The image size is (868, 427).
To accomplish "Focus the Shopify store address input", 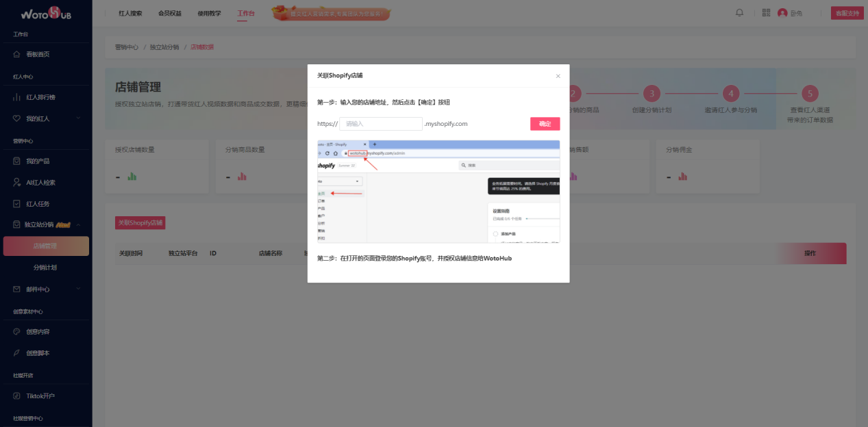I will (381, 124).
